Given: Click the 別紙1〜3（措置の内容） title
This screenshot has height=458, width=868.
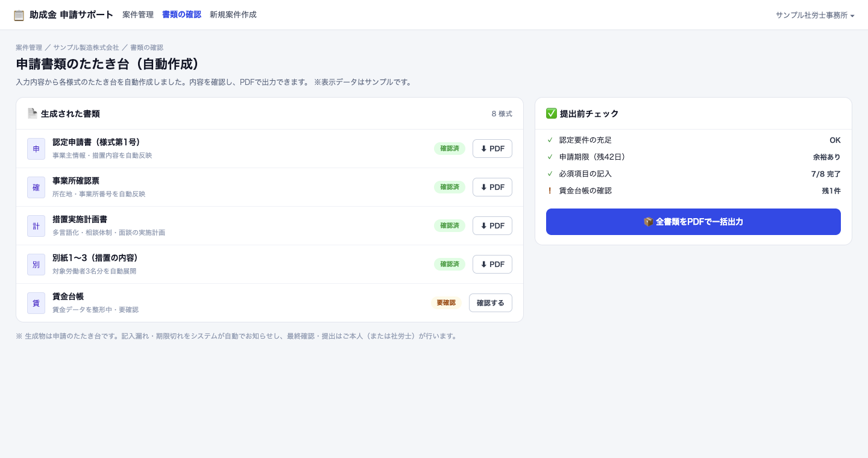Looking at the screenshot, I should coord(97,258).
